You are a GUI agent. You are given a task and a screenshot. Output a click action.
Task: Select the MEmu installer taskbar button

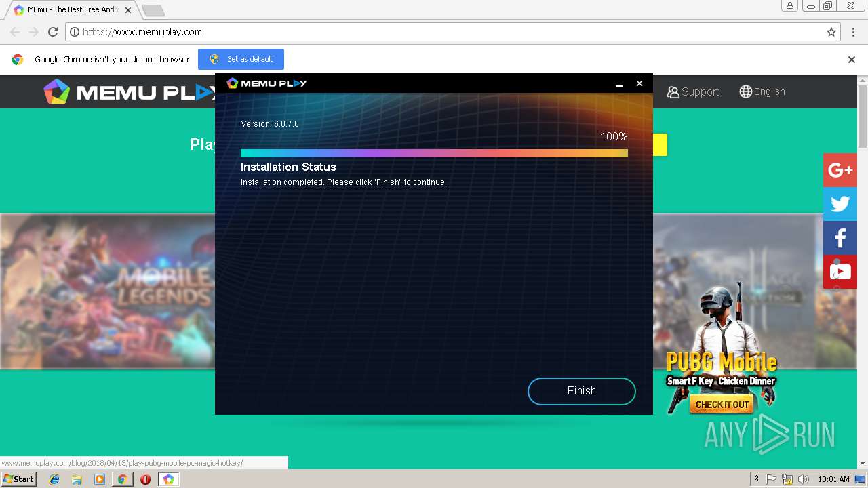click(x=168, y=479)
